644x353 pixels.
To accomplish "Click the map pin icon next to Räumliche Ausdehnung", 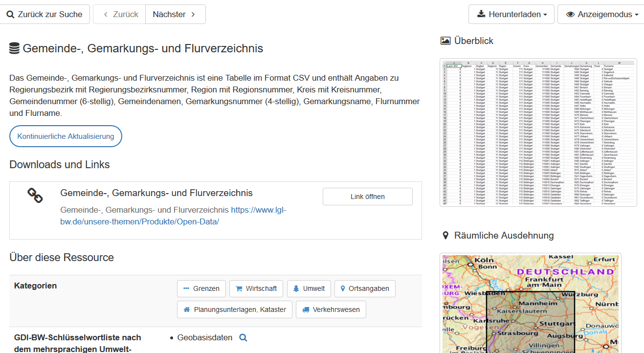I will point(445,236).
